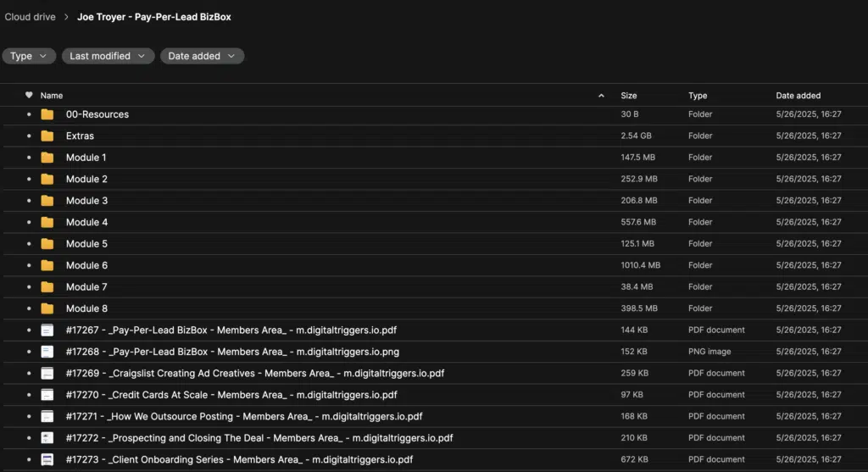
Task: Toggle favorite dot for #17273 row
Action: tap(29, 460)
